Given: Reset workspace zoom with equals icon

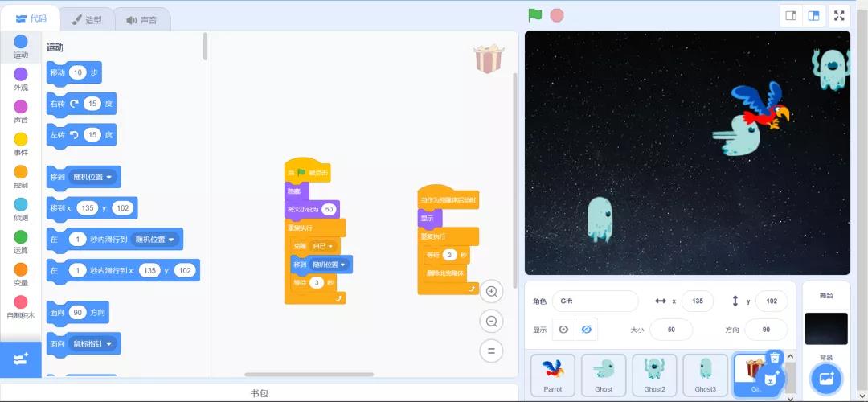Looking at the screenshot, I should pos(491,351).
